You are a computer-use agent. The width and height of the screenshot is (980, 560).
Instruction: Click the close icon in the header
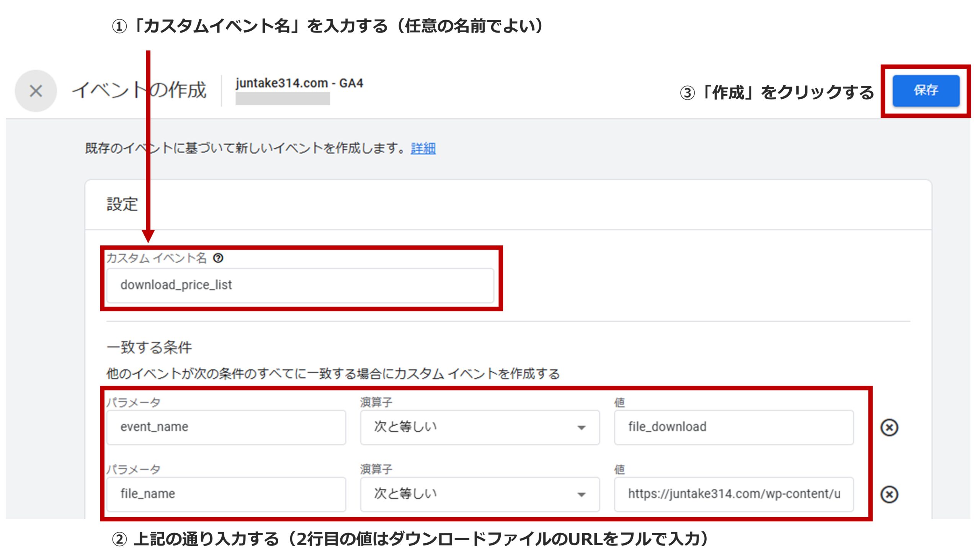point(36,91)
